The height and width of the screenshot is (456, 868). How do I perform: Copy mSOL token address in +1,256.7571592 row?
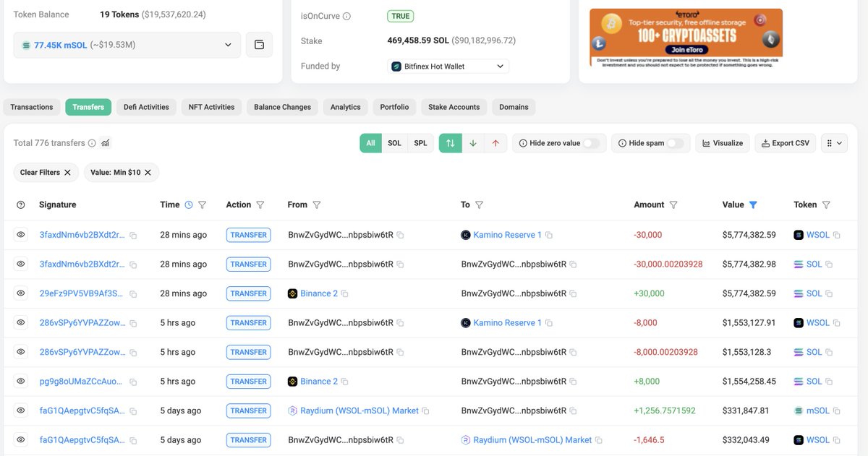click(837, 411)
